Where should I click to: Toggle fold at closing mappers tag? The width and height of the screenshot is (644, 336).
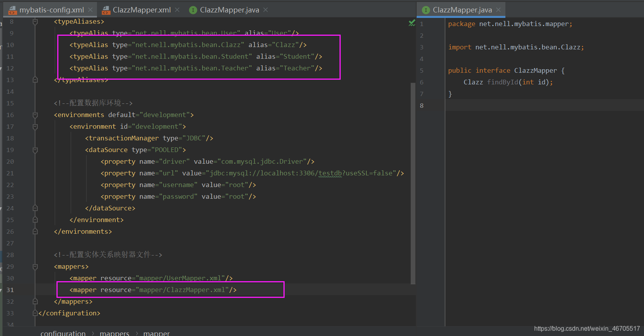35,301
